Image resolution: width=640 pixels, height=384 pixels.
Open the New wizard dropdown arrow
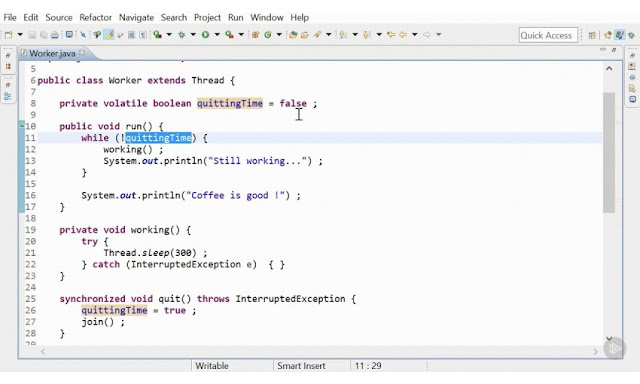pyautogui.click(x=20, y=34)
